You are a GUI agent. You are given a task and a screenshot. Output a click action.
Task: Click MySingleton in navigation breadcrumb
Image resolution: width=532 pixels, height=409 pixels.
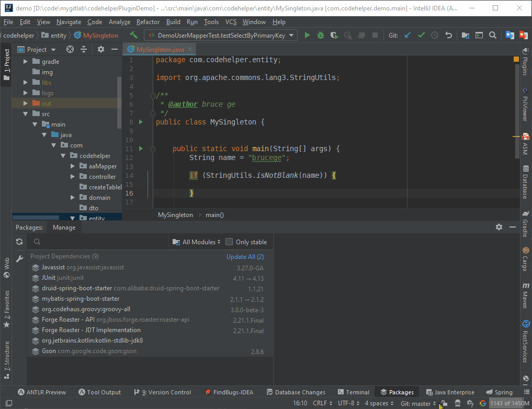96,35
